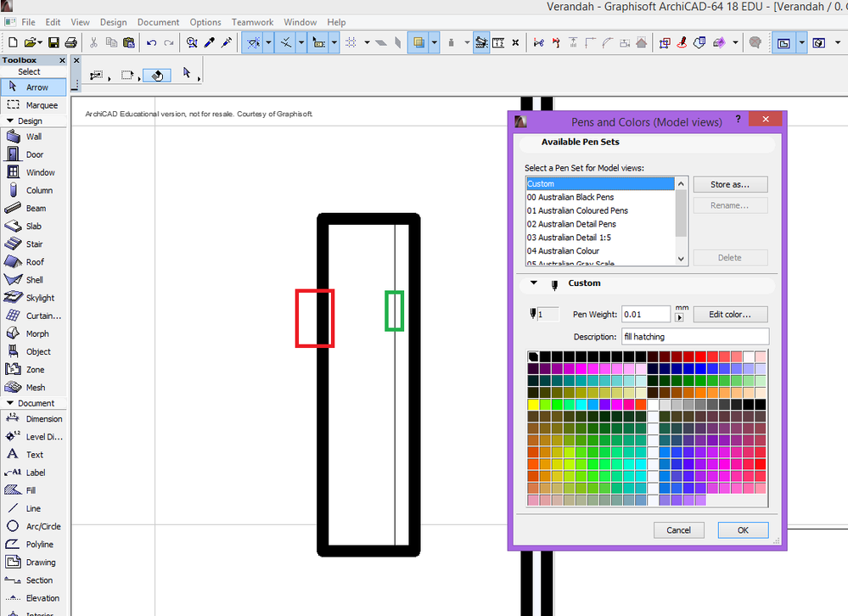Pick up parameters with the eyedropper icon
The width and height of the screenshot is (848, 616).
tap(210, 42)
